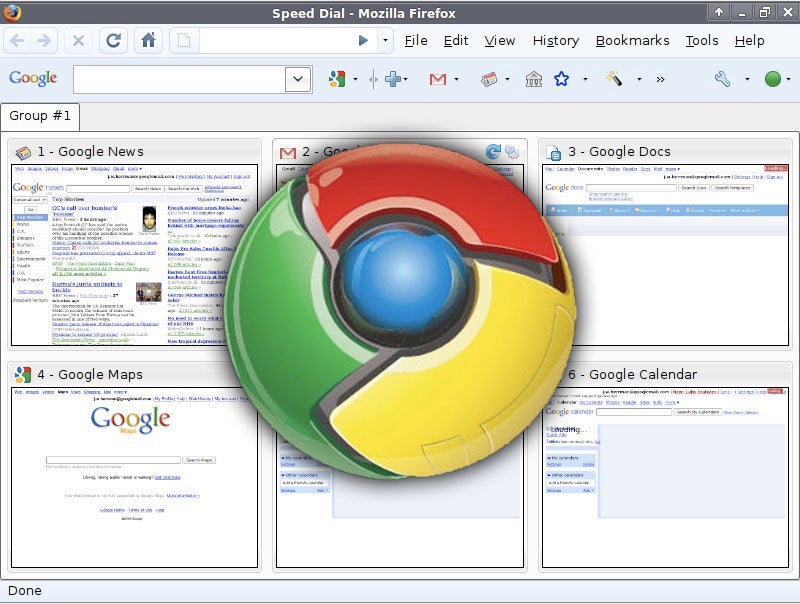Click the Google News icon on dial 1
Viewport: 800px width, 604px height.
point(23,153)
